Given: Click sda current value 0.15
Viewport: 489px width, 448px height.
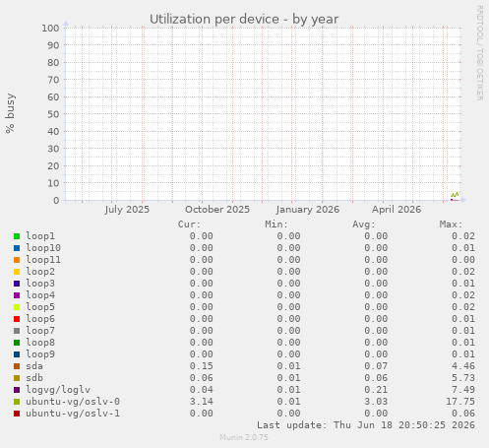Looking at the screenshot, I should pyautogui.click(x=202, y=366).
